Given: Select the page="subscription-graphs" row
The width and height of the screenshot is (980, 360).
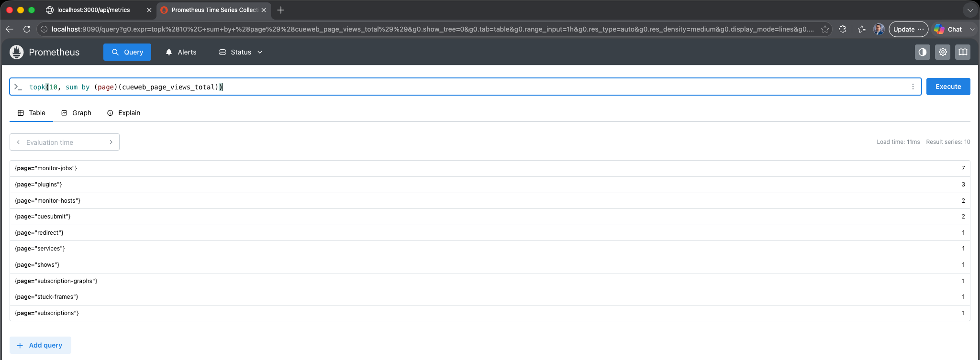Looking at the screenshot, I should coord(490,281).
